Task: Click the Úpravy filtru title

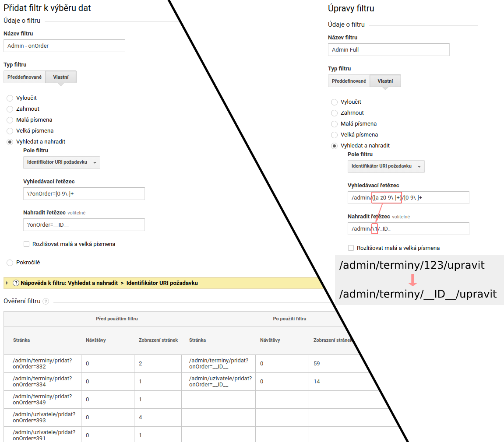Action: pos(351,8)
